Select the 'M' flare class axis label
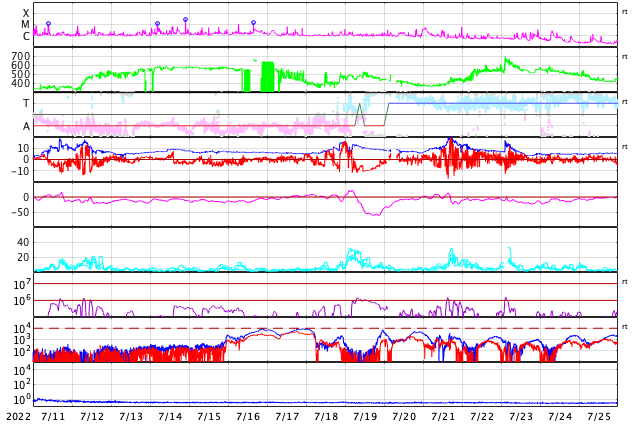The width and height of the screenshot is (634, 424). pyautogui.click(x=25, y=25)
